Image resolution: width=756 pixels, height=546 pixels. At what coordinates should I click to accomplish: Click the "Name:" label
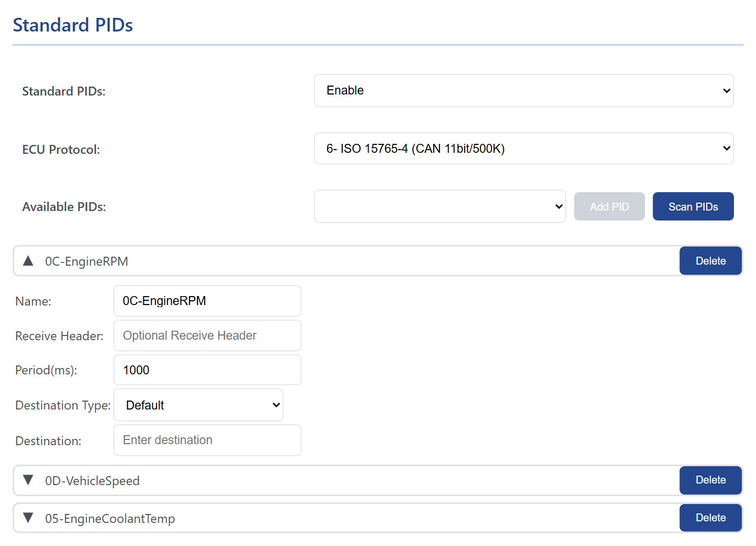[x=34, y=301]
